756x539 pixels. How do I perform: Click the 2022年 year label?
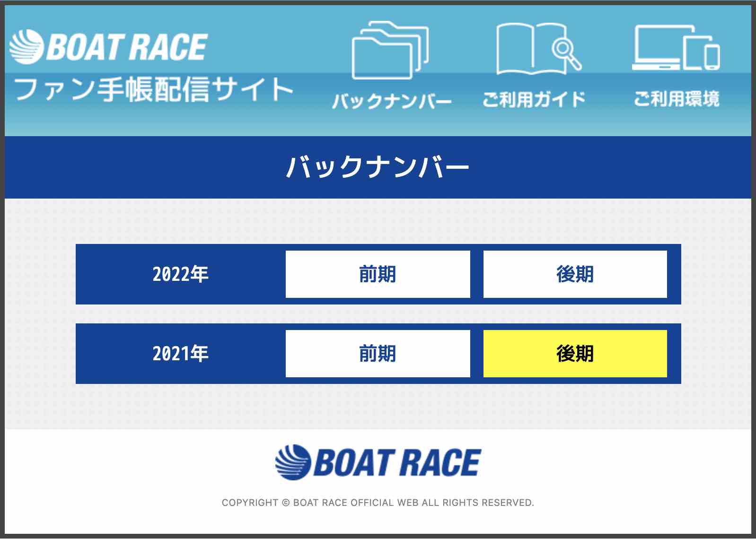(180, 273)
